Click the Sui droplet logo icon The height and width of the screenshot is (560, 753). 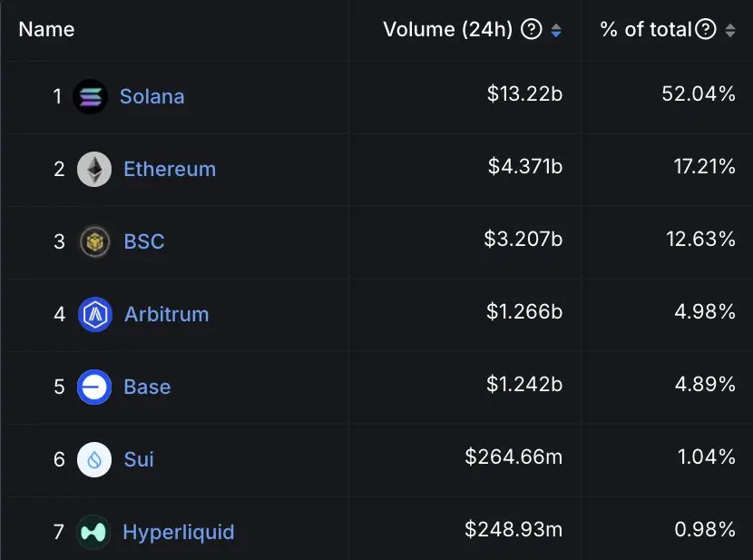(94, 459)
